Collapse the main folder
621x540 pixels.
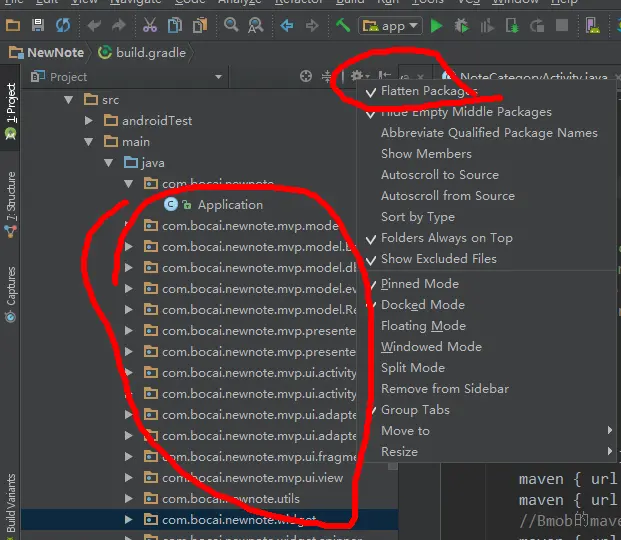[89, 142]
